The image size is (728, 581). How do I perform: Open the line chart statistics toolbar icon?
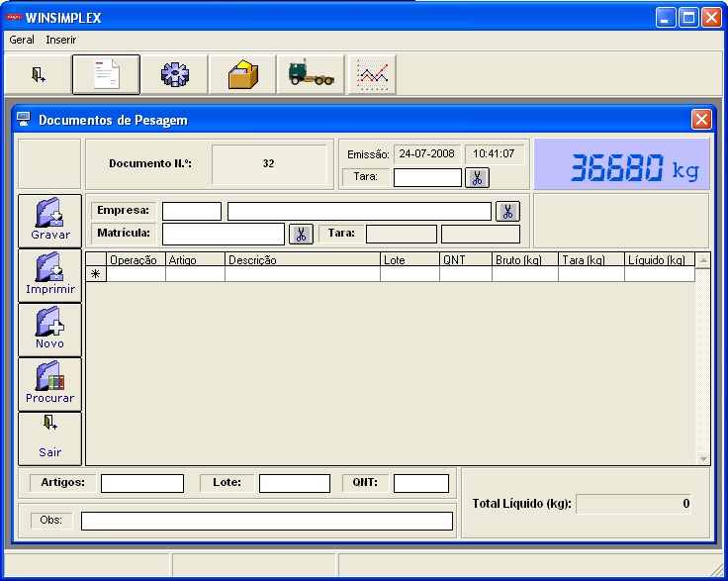pos(372,75)
